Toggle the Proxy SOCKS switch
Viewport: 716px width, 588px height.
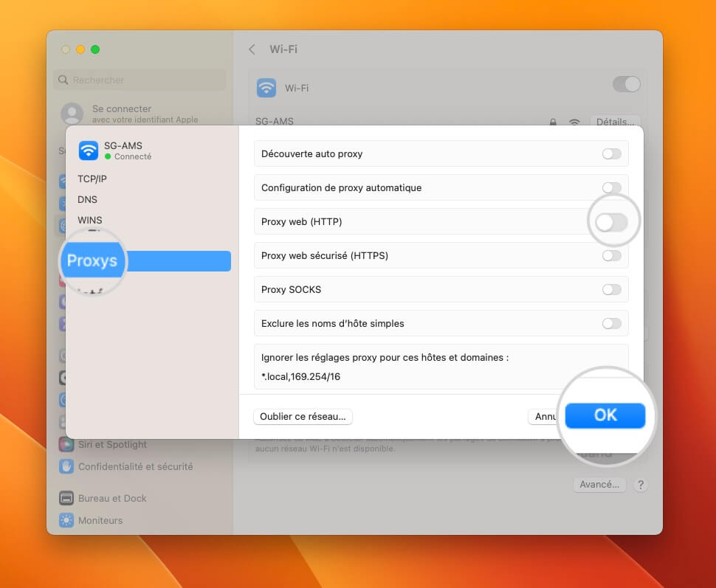611,289
